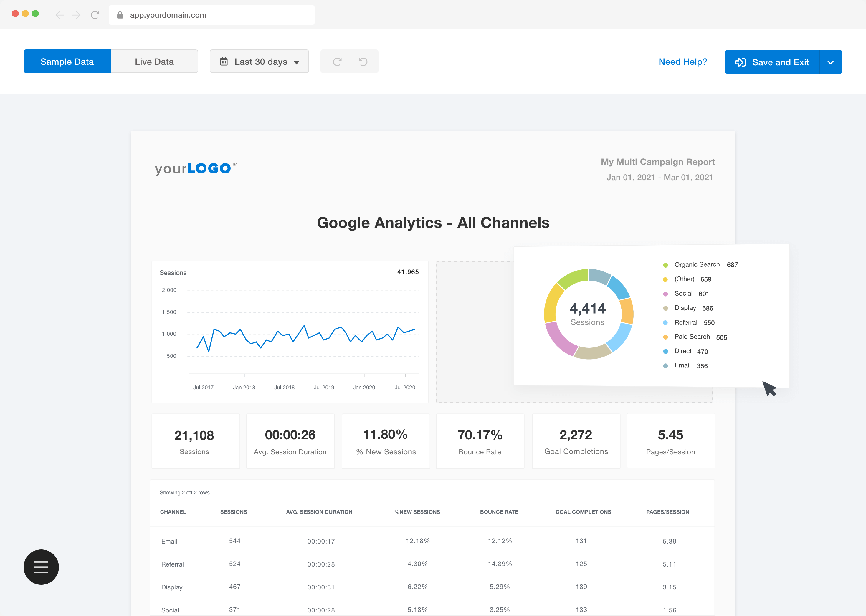Sort table by Sessions column header
Image resolution: width=866 pixels, height=616 pixels.
[x=233, y=512]
